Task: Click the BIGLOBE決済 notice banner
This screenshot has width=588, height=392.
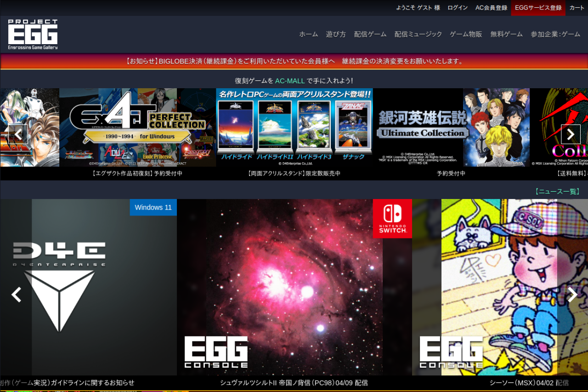Action: click(x=294, y=61)
